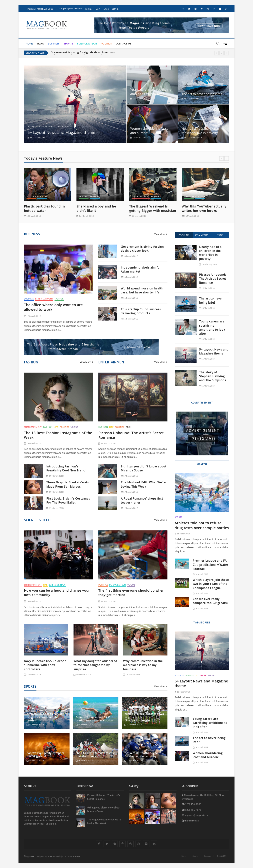Click the search magnifier icon in the navigation bar
253x868 pixels.
tap(218, 43)
